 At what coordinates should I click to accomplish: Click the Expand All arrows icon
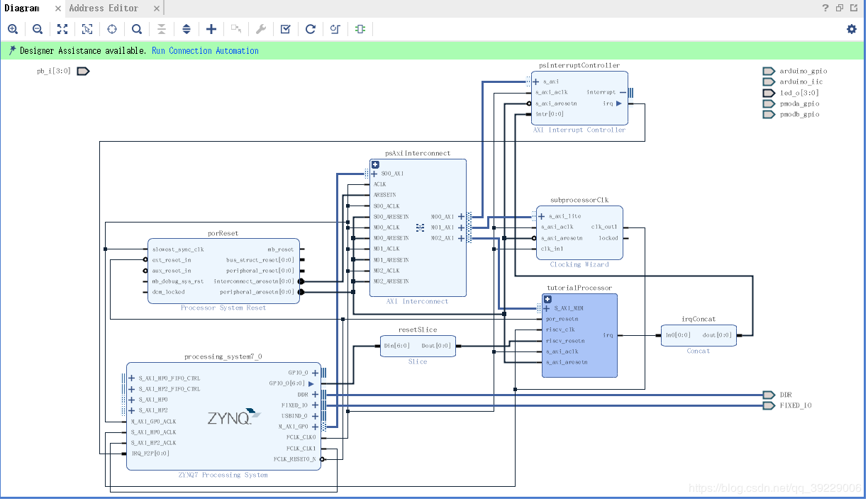187,29
